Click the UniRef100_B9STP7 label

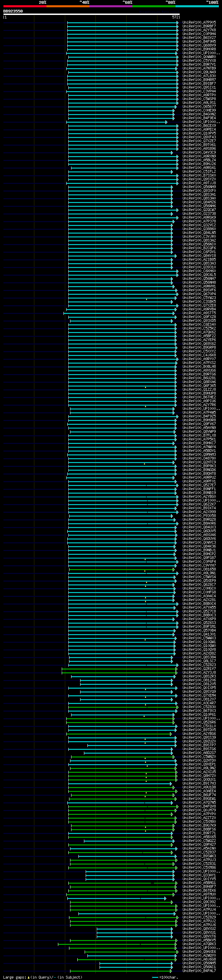(199, 745)
